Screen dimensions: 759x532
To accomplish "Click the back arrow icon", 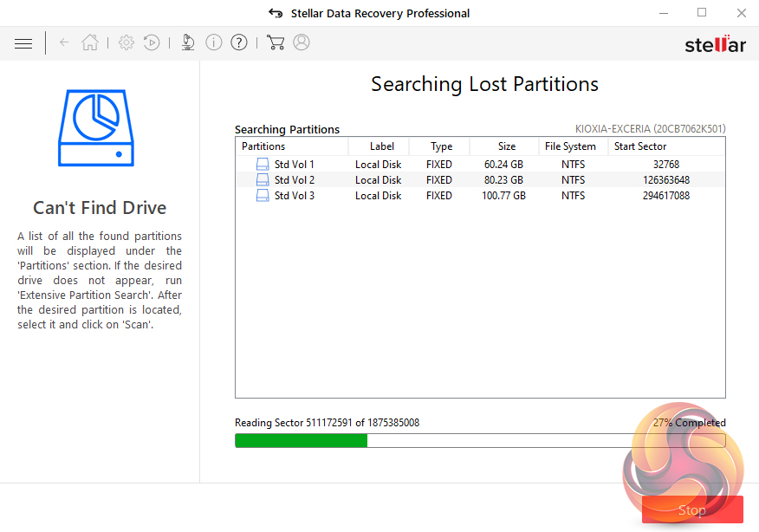I will (x=64, y=42).
